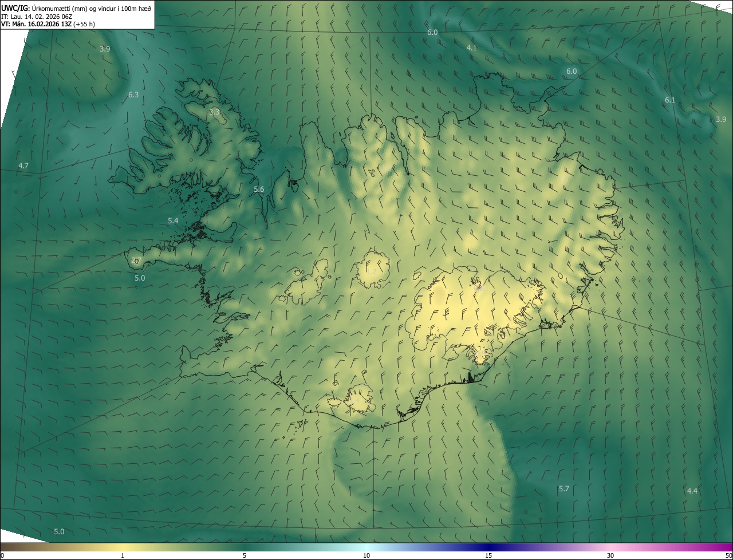Click the magenta end of the colour scale

722,547
